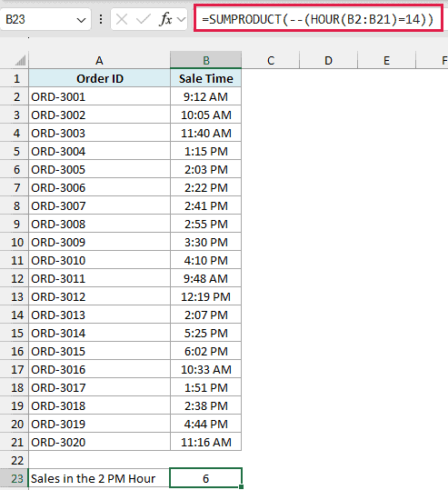Screen dimensions: 448x490
Task: Select the 4:10 PM time cell
Action: coord(206,260)
